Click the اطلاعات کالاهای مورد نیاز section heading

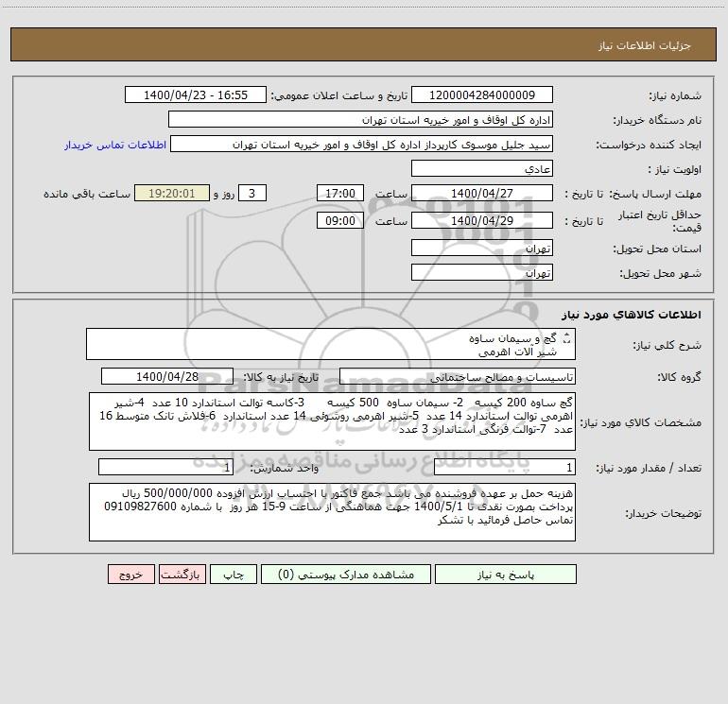point(632,315)
